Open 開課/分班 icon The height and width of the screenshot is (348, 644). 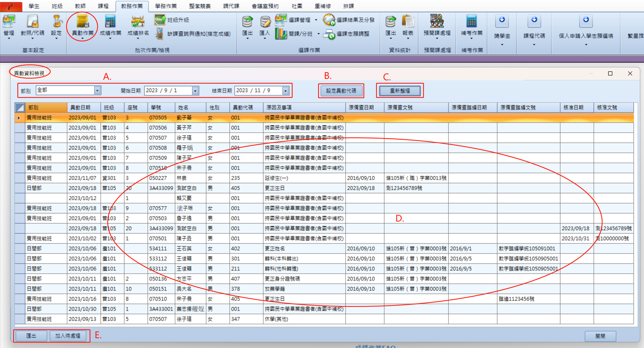coord(281,34)
